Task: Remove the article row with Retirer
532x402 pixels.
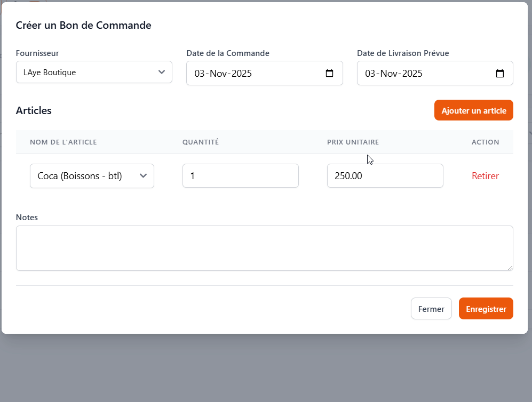Action: (x=485, y=176)
